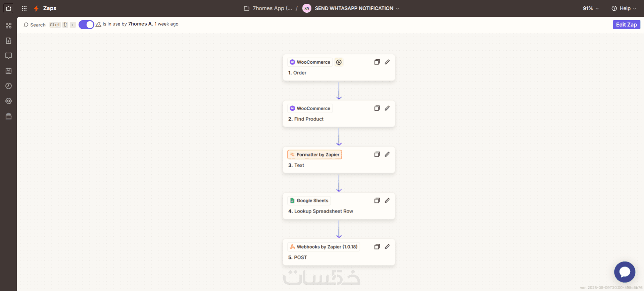Edit the Webhooks POST step
644x291 pixels.
[387, 247]
